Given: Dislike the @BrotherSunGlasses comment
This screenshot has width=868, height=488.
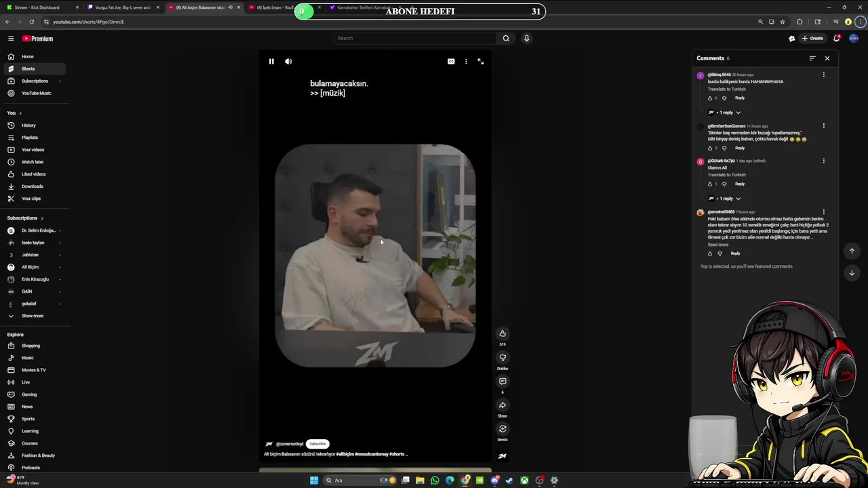Looking at the screenshot, I should (724, 148).
